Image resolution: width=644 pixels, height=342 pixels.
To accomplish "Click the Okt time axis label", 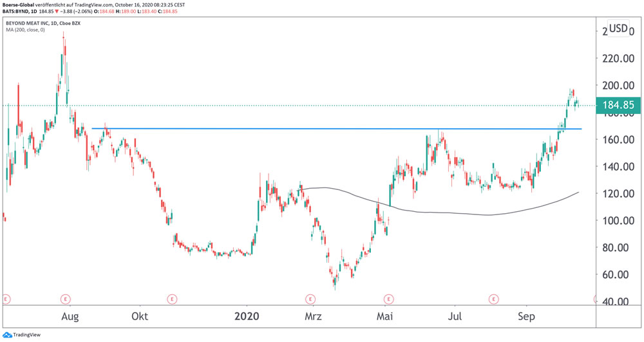I will [140, 316].
